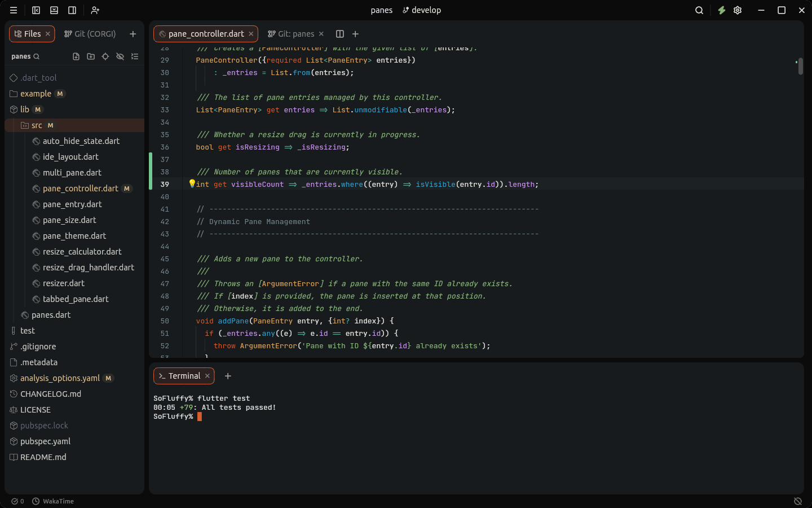812x508 pixels.
Task: Focus the terminal prompt input
Action: [x=200, y=417]
